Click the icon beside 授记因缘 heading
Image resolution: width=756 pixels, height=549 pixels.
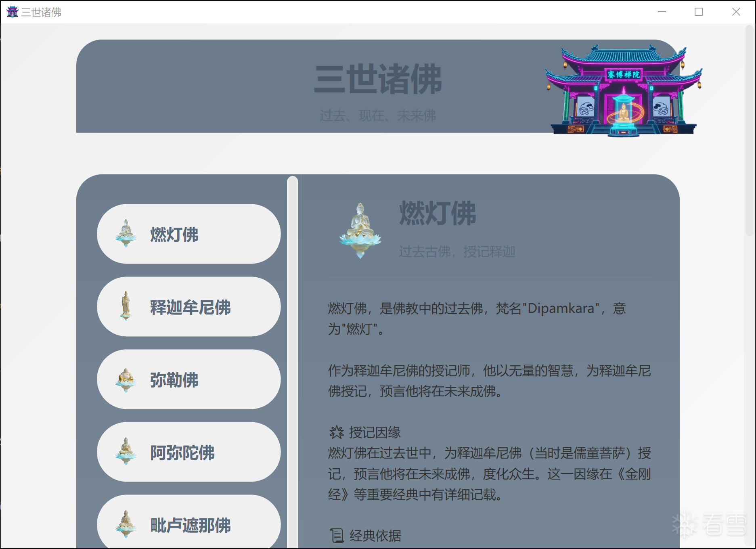click(336, 432)
